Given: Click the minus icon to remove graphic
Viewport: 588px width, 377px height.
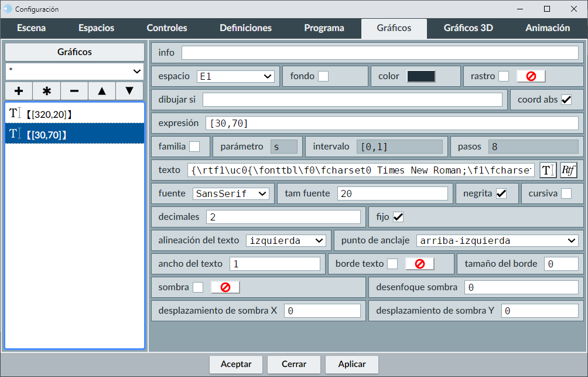Looking at the screenshot, I should pos(74,91).
